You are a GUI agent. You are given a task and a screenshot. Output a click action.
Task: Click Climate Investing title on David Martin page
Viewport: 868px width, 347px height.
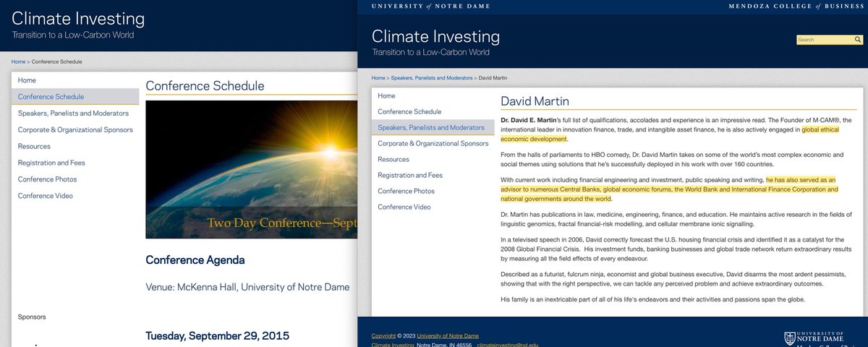tap(435, 36)
